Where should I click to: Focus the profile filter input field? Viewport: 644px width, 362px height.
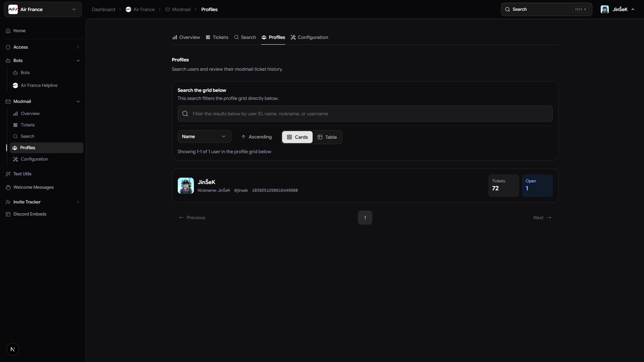click(365, 114)
